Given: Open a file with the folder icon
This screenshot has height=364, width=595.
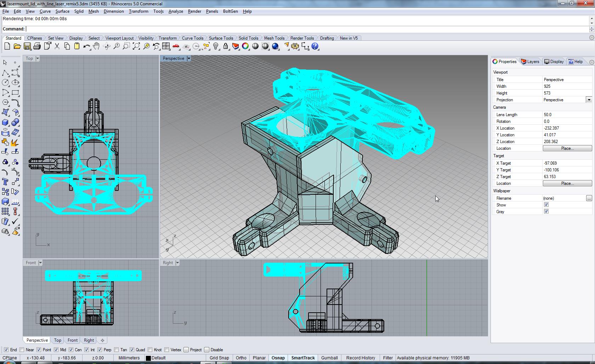Looking at the screenshot, I should coord(17,46).
